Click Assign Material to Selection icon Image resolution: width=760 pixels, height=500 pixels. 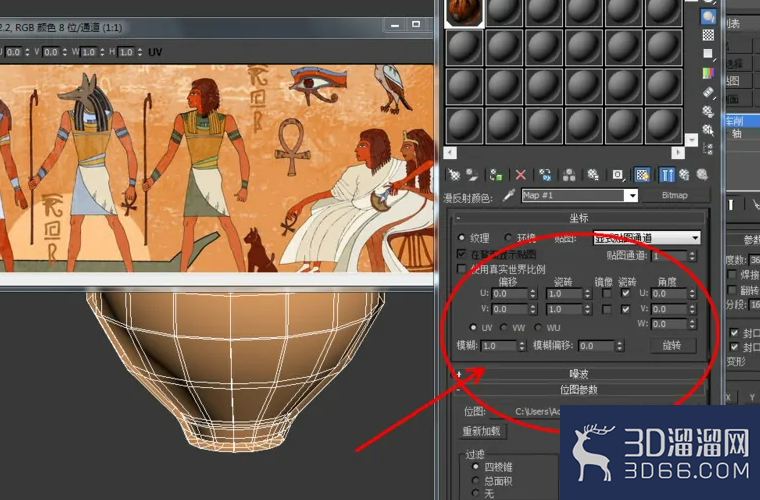(496, 174)
